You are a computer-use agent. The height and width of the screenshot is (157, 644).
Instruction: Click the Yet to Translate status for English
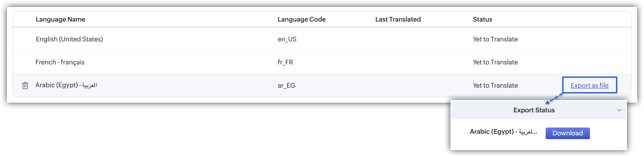coord(495,39)
